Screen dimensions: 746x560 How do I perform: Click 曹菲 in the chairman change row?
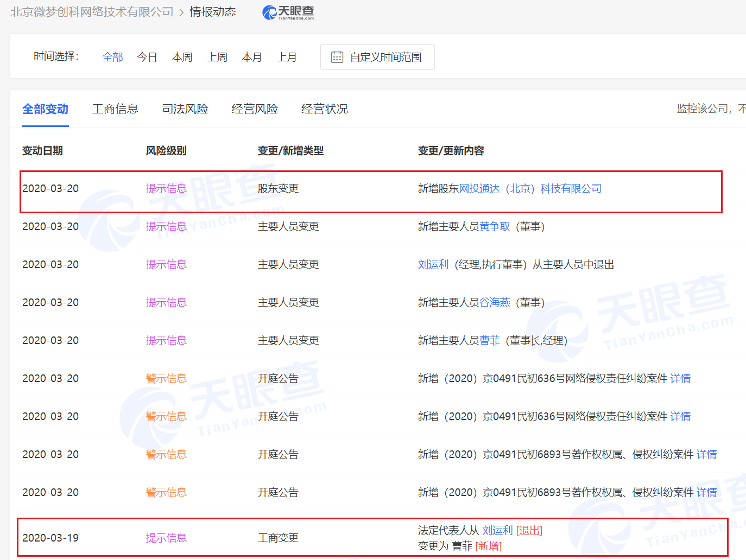click(490, 340)
